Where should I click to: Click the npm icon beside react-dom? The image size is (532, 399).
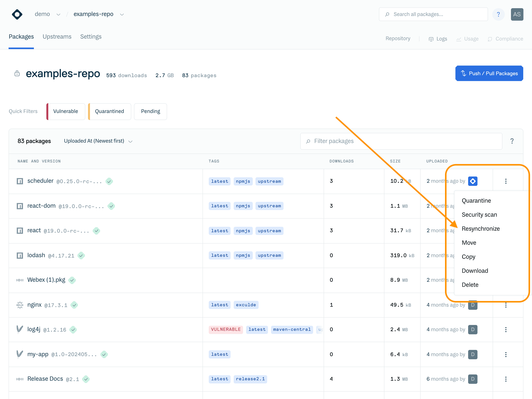tap(20, 206)
